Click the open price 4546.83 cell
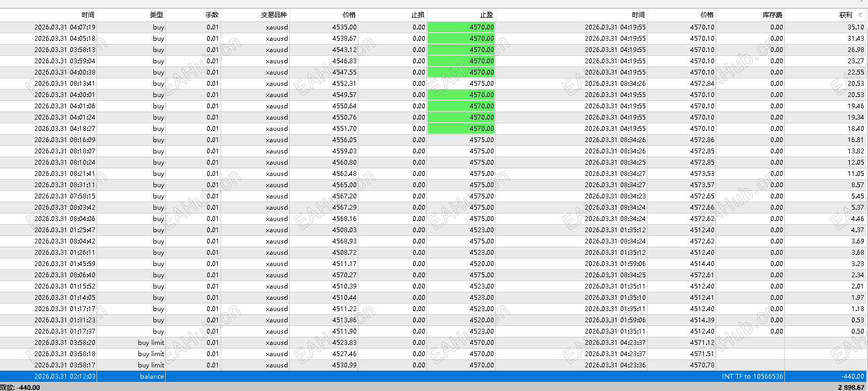 (344, 61)
